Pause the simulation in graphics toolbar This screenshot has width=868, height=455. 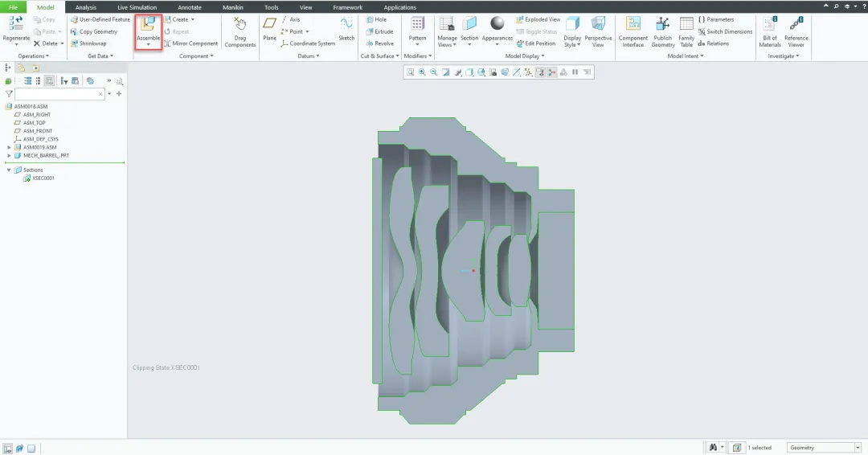click(x=575, y=72)
